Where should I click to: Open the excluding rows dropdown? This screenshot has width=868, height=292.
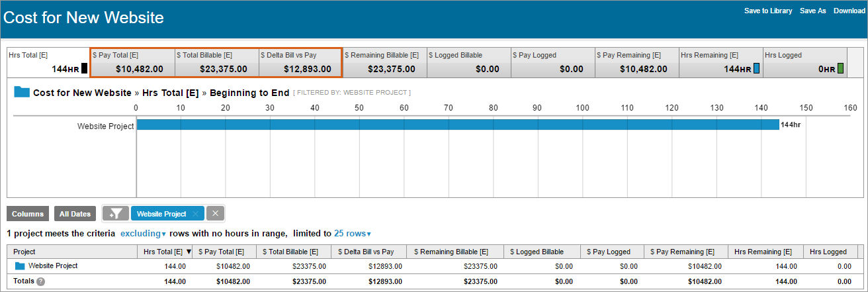[x=143, y=234]
